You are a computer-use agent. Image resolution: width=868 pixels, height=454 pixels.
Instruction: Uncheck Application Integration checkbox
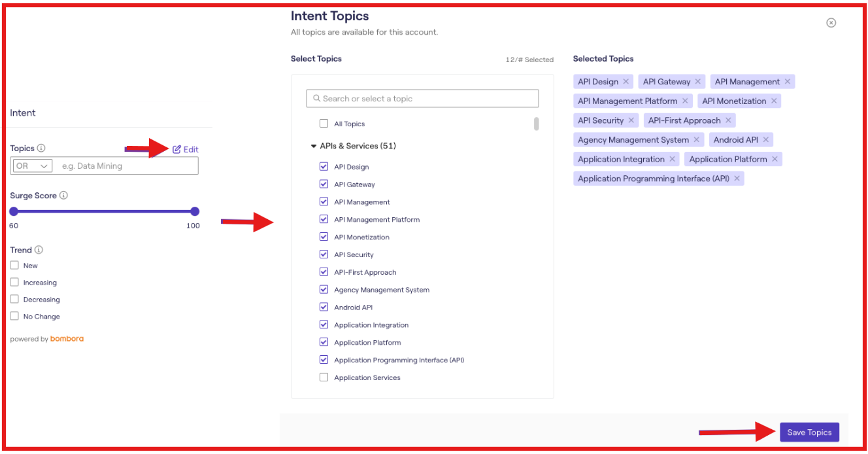tap(324, 325)
